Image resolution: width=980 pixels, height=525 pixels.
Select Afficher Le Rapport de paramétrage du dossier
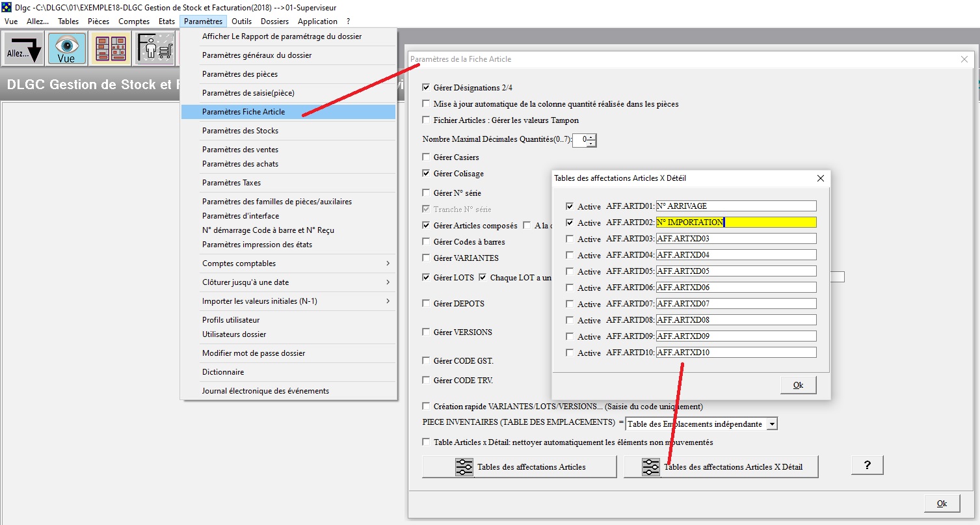[289, 36]
